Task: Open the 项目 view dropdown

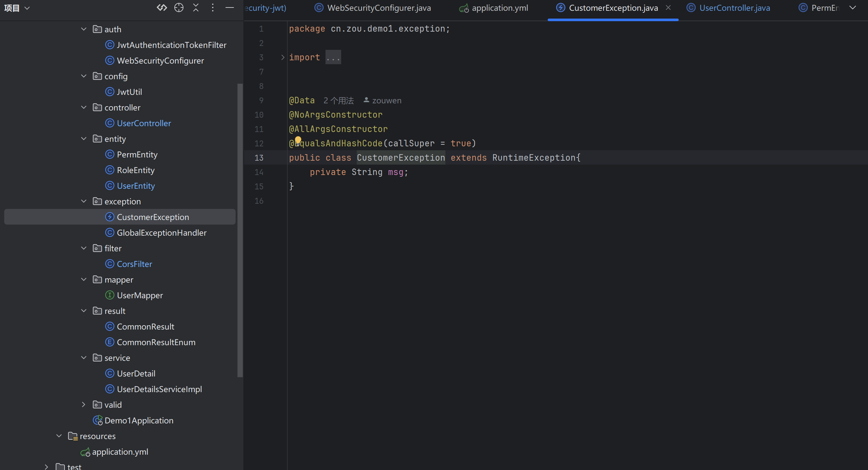Action: (17, 8)
